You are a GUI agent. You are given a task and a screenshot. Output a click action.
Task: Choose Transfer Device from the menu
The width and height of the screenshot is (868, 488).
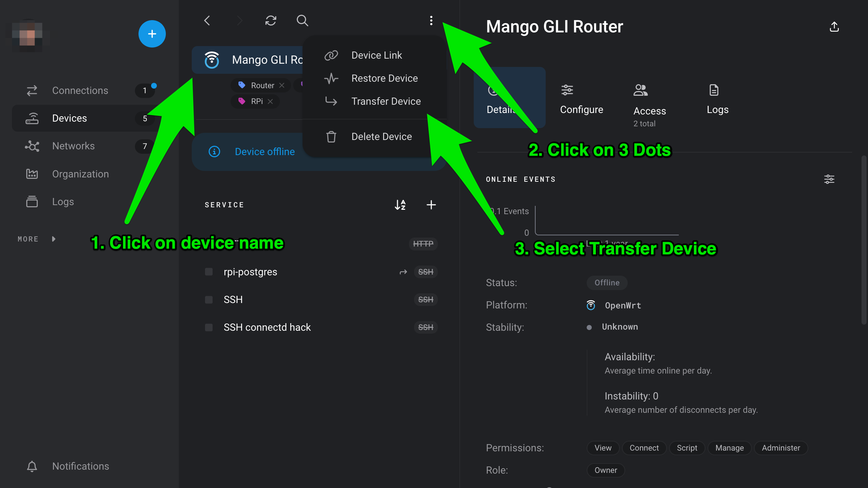[375, 101]
